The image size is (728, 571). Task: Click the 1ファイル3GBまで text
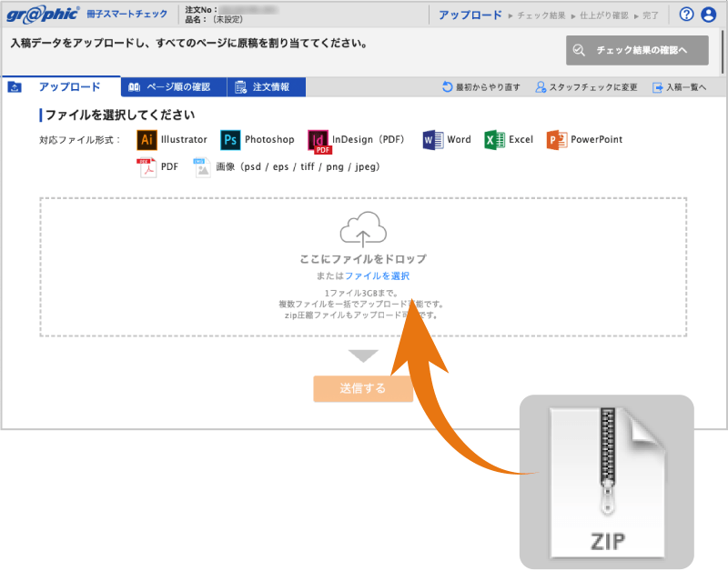(x=361, y=293)
